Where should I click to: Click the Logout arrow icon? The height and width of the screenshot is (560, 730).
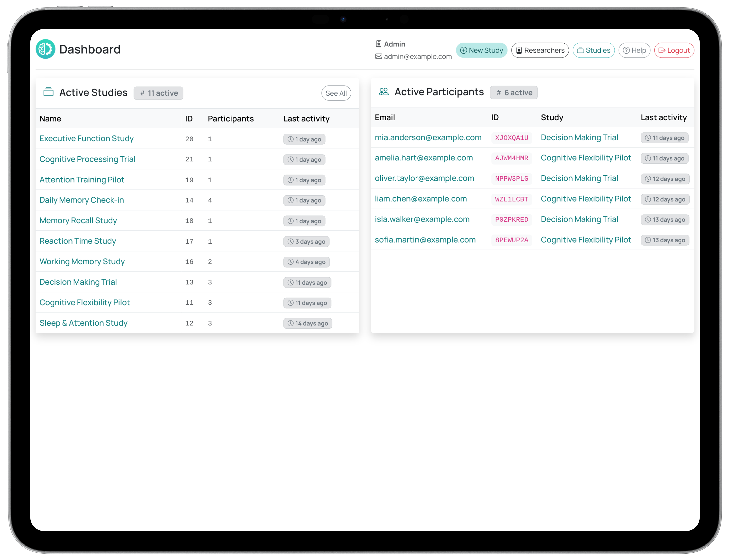(662, 50)
